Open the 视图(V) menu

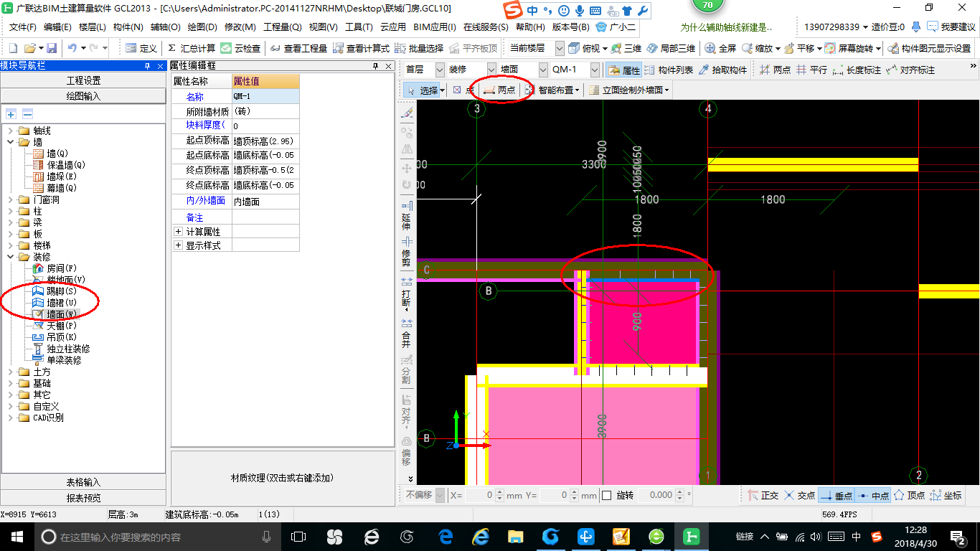point(323,27)
